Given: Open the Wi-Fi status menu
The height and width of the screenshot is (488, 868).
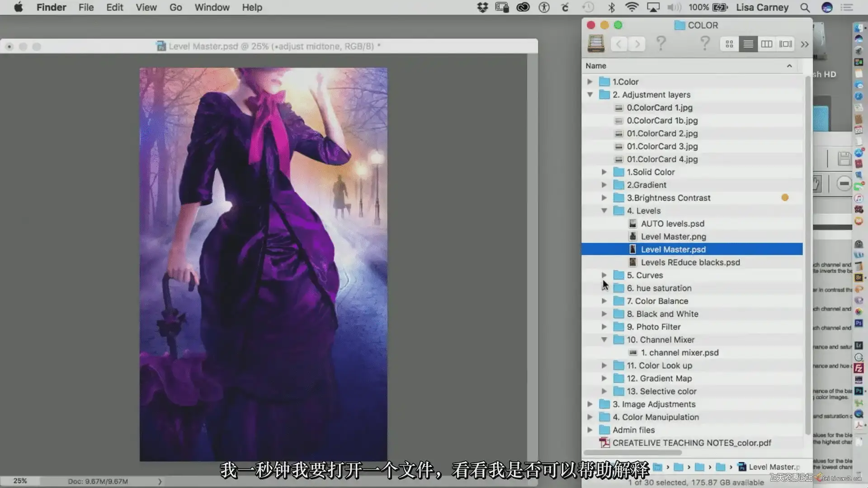Looking at the screenshot, I should tap(632, 7).
